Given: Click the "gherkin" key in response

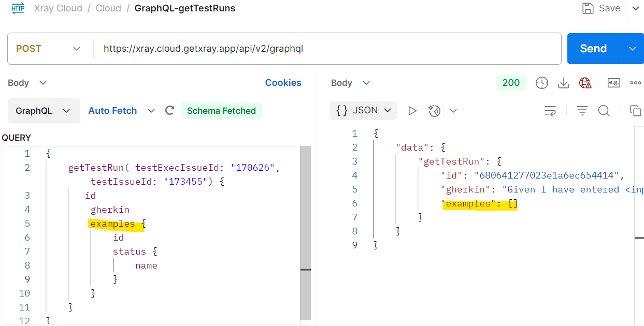Looking at the screenshot, I should point(466,189).
